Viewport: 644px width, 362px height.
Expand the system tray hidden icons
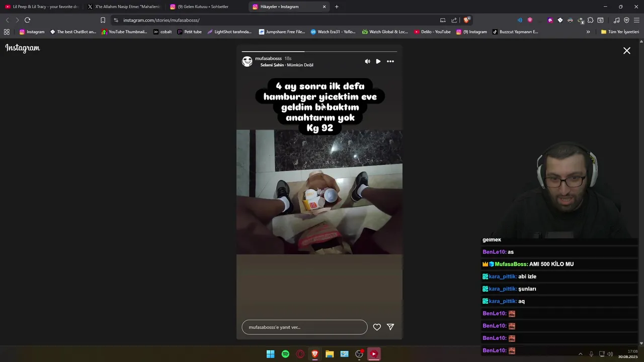[580, 354]
